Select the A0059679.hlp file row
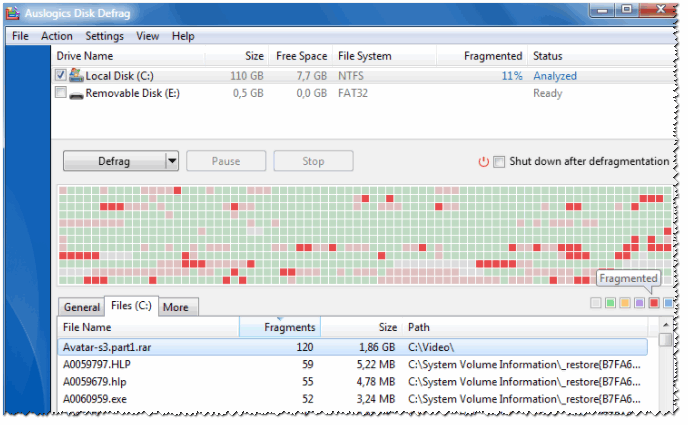Screen dimensions: 688x425 pos(352,382)
